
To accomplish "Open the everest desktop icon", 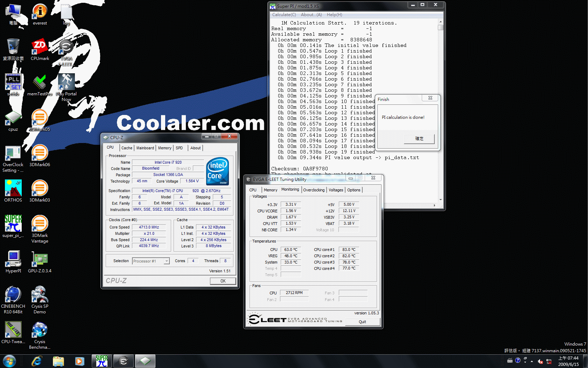I will coord(40,14).
